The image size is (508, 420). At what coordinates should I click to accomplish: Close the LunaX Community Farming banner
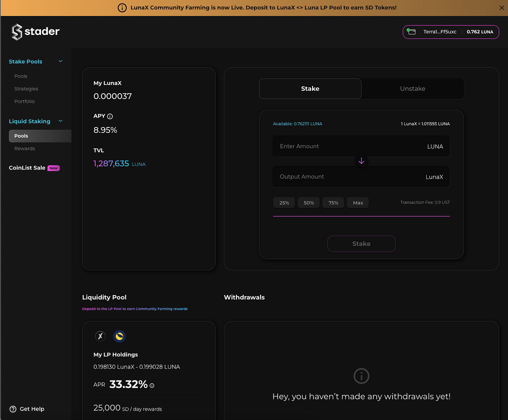tap(501, 8)
